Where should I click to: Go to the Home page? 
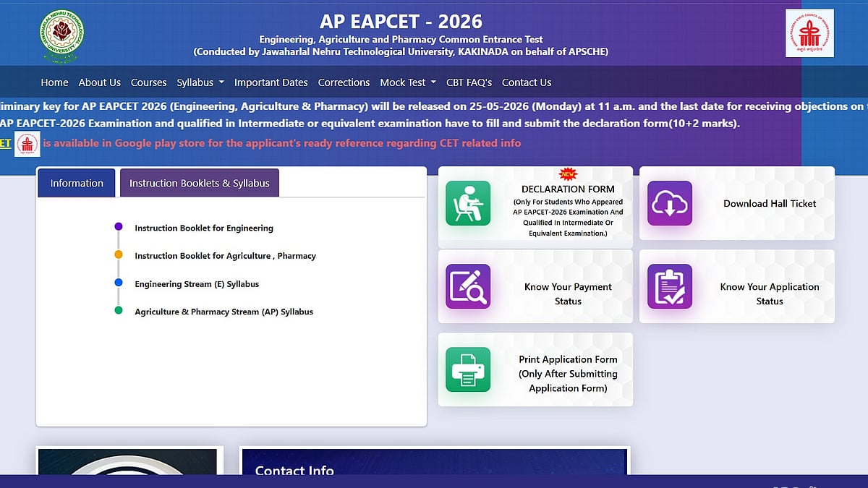point(55,82)
